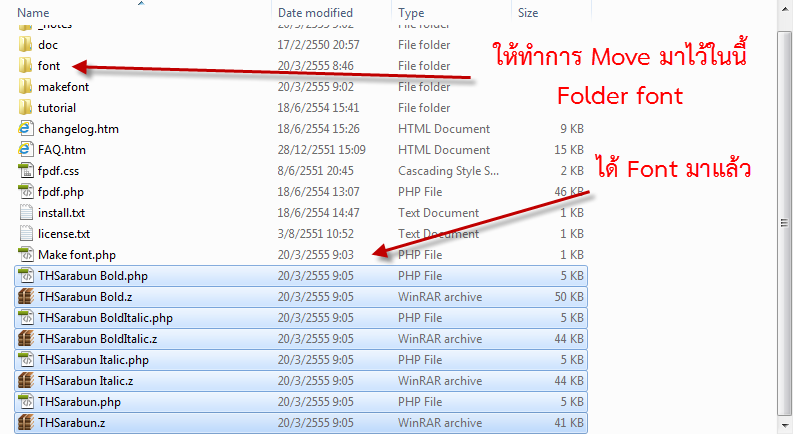Click the date 8/6/2551 20:45
Viewport: 793px width, 434px height.
click(x=315, y=171)
